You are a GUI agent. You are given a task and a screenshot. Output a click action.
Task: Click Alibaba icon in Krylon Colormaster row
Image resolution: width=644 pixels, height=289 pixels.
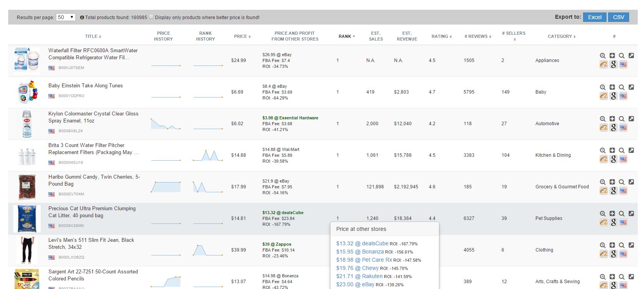[604, 128]
